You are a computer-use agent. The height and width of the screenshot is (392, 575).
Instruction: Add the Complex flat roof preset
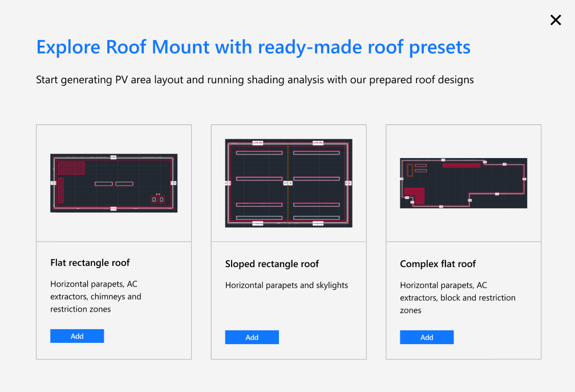(x=427, y=337)
